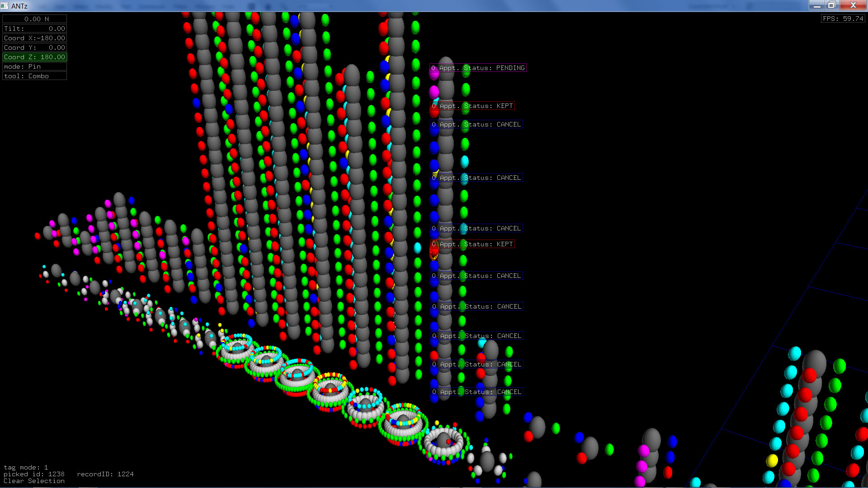Toggle the tag mode: 1 indicator
This screenshot has height=488, width=868.
pos(26,468)
